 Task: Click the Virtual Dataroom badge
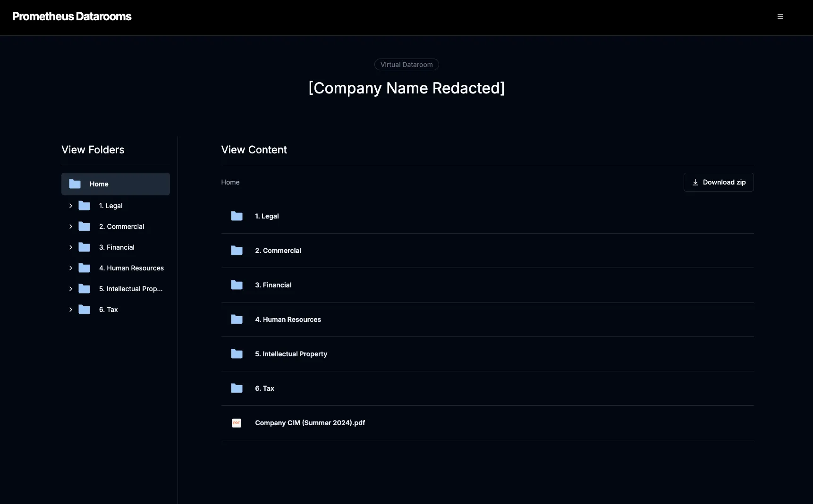coord(406,65)
